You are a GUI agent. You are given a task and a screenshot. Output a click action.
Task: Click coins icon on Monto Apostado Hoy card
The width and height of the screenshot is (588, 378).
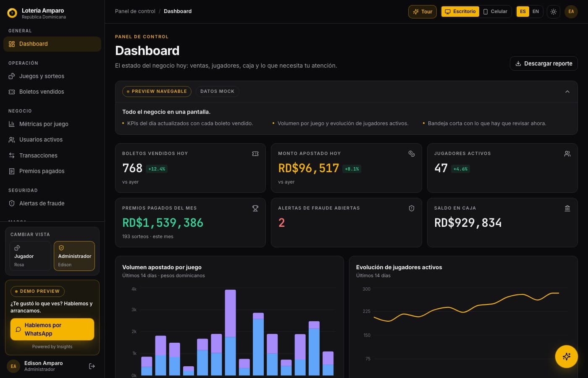tap(412, 154)
